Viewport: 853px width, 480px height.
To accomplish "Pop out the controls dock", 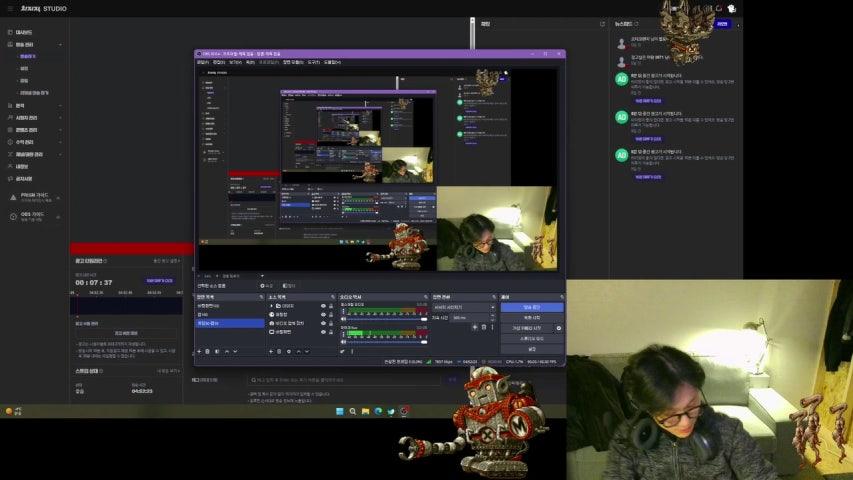I will tap(562, 297).
